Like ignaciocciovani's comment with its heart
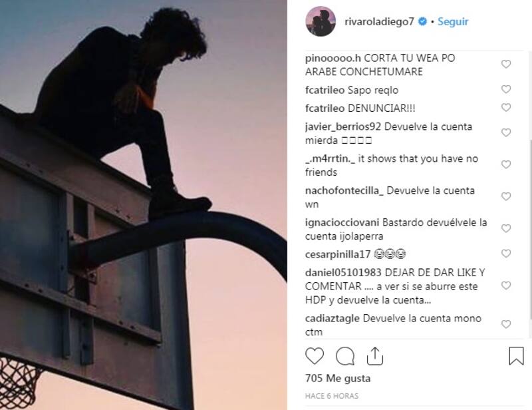The width and height of the screenshot is (532, 410). tap(506, 228)
